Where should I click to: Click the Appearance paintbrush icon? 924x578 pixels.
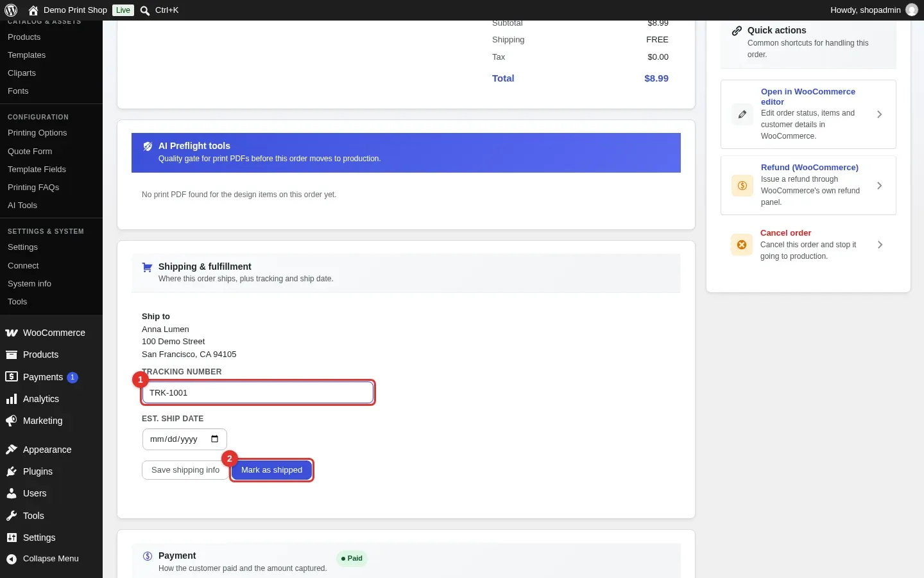coord(12,450)
